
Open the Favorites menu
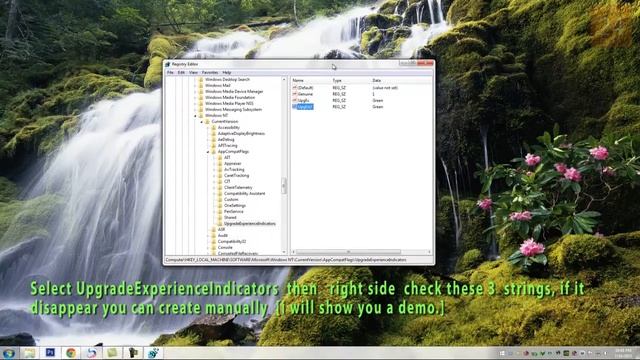[210, 72]
